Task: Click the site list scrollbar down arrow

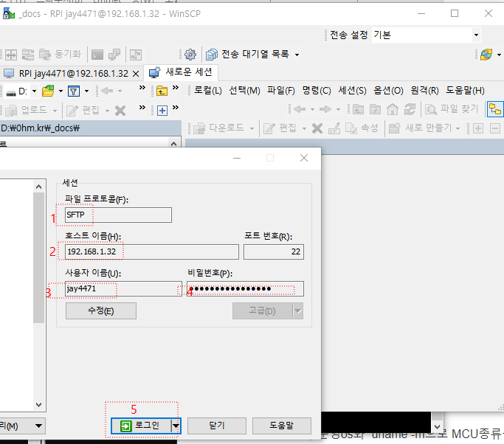Action: tap(39, 405)
